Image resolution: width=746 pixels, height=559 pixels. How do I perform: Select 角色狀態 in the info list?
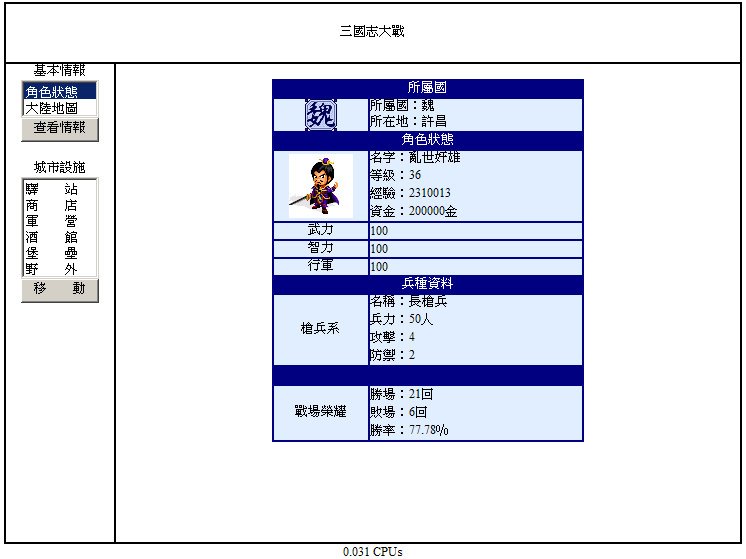(x=59, y=91)
